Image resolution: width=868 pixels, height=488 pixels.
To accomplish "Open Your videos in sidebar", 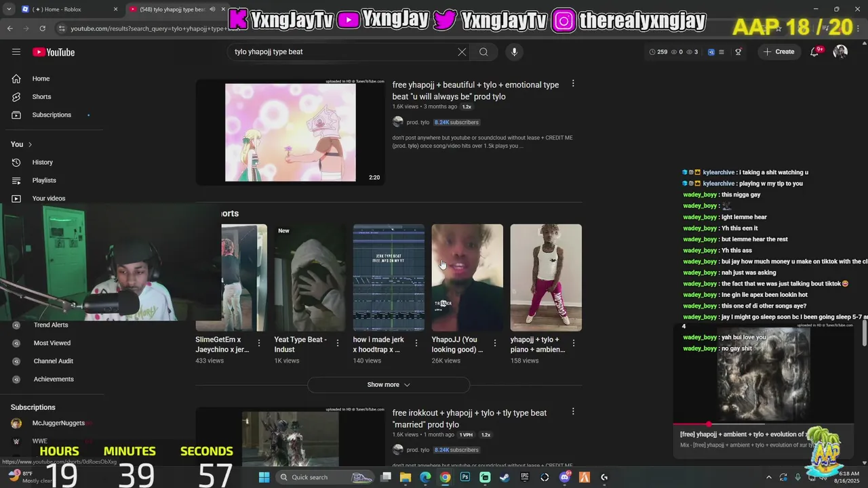I will pos(49,198).
